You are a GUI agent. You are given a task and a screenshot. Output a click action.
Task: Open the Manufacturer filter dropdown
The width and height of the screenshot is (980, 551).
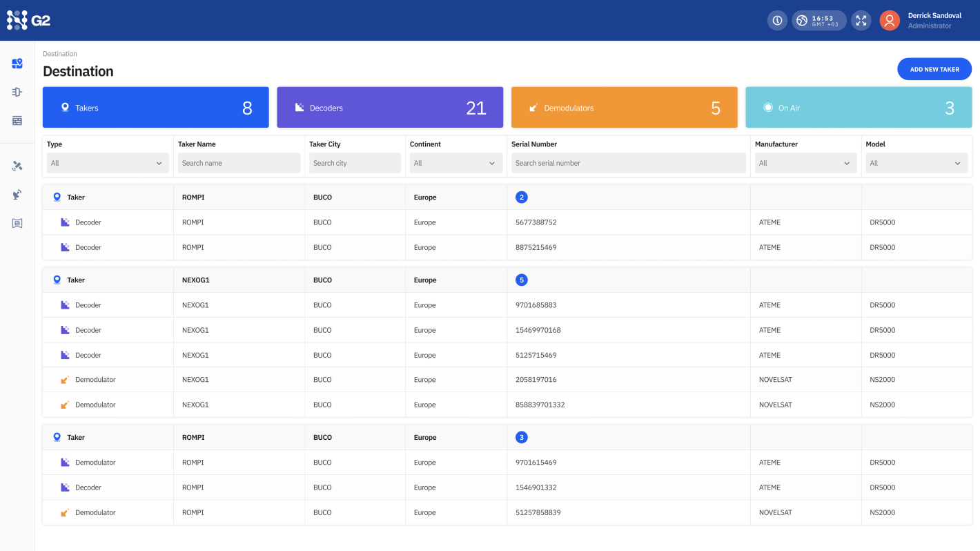click(805, 163)
